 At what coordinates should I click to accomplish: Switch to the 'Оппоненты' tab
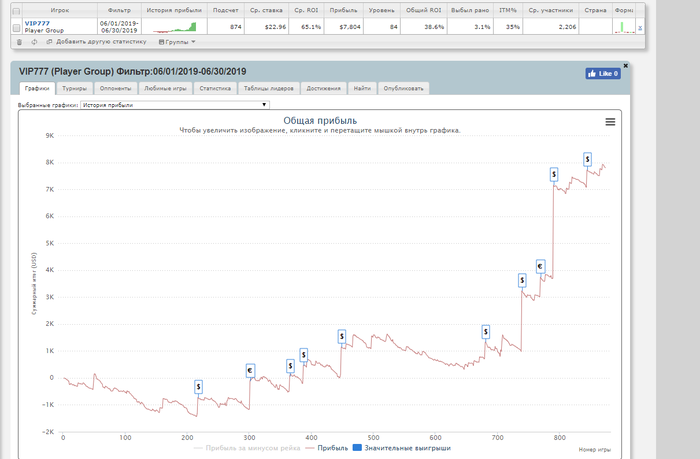click(x=116, y=88)
